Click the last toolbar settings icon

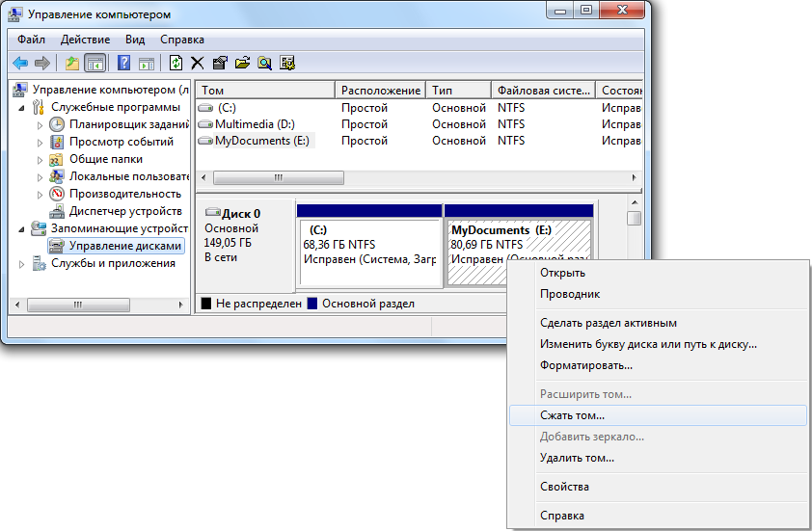pyautogui.click(x=287, y=64)
